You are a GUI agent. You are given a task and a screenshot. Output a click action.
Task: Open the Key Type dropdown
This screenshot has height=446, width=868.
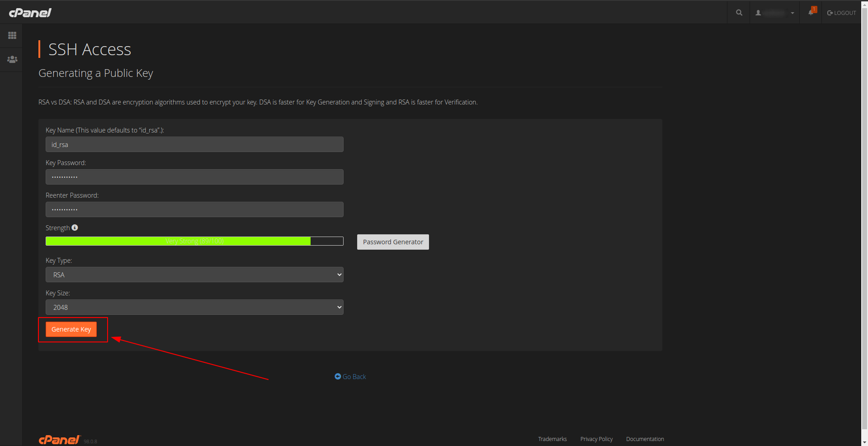194,275
